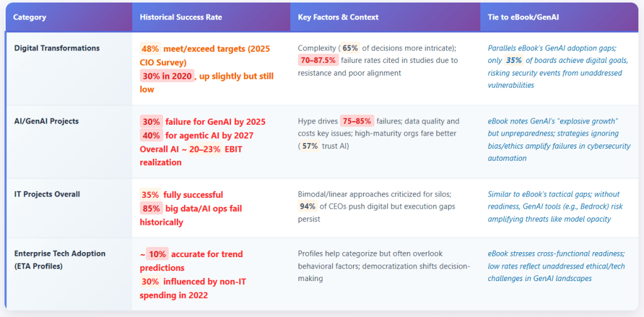
Task: Select the 10% trend predictions badge
Action: coord(157,254)
